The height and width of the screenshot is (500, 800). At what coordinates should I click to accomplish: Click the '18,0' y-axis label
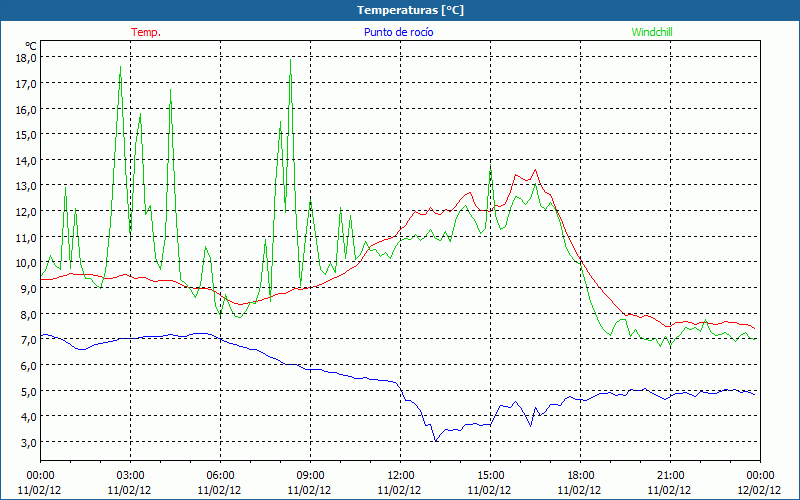tap(26, 58)
